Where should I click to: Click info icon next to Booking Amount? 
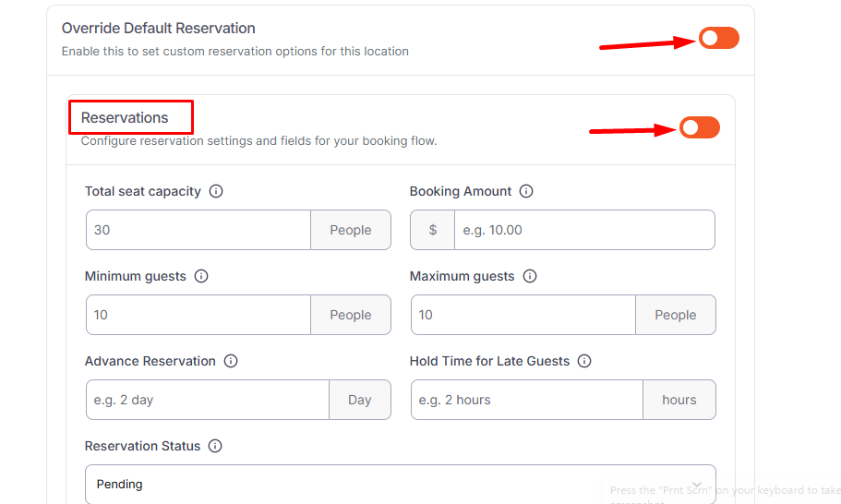coord(526,192)
